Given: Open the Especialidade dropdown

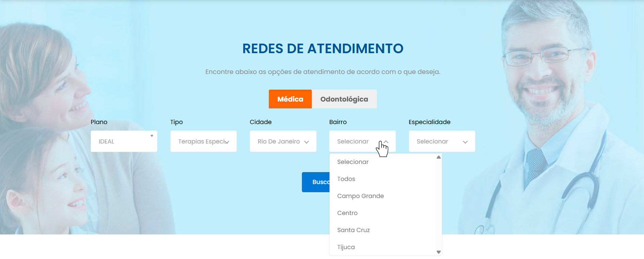Looking at the screenshot, I should (x=442, y=141).
